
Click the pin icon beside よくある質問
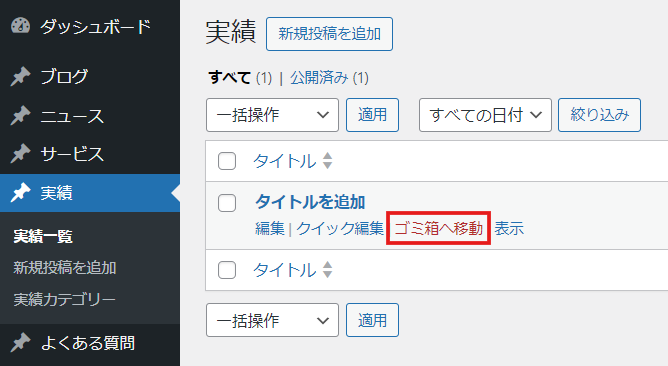click(x=20, y=343)
